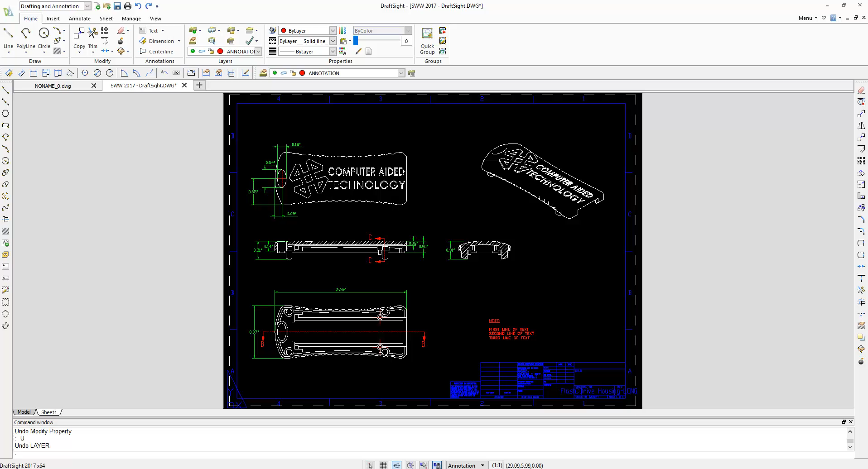
Task: Click the Text annotation button
Action: click(x=149, y=30)
